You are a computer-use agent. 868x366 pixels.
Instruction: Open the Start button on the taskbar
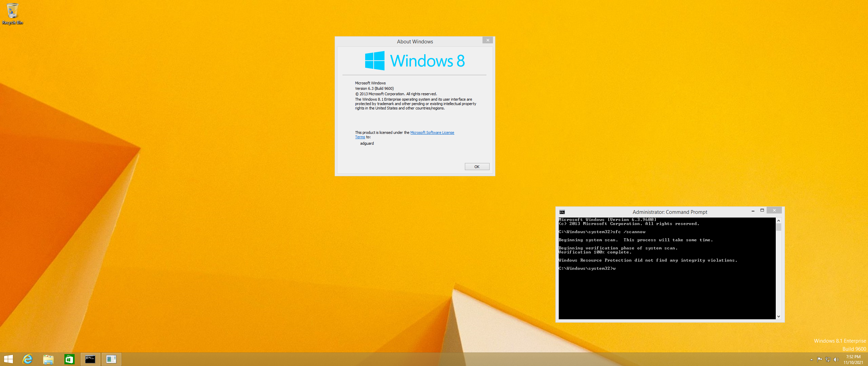[x=8, y=359]
